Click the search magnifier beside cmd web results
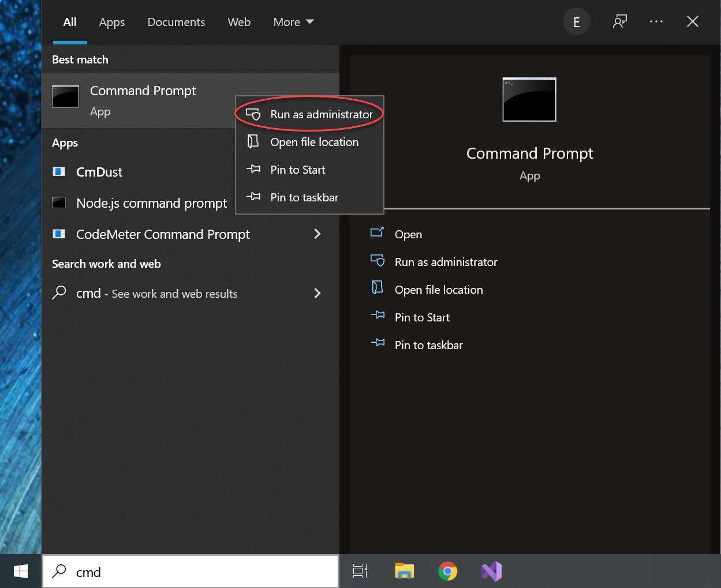This screenshot has height=588, width=721. 59,293
